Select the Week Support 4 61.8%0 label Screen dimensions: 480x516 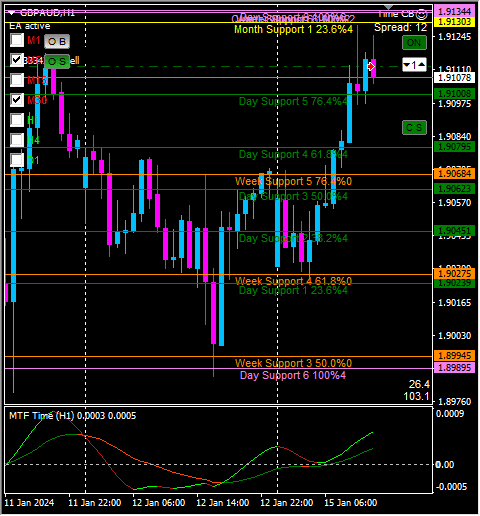293,281
